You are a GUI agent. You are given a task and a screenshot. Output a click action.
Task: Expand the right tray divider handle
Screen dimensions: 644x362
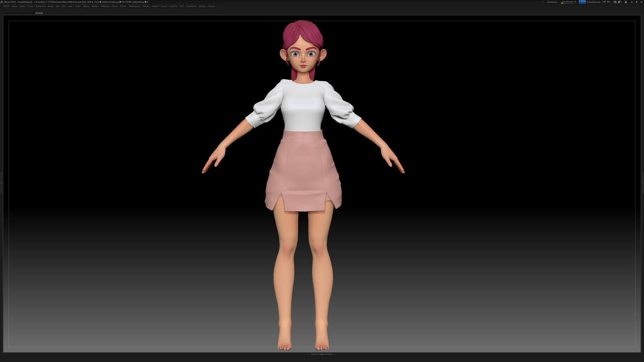(643, 183)
